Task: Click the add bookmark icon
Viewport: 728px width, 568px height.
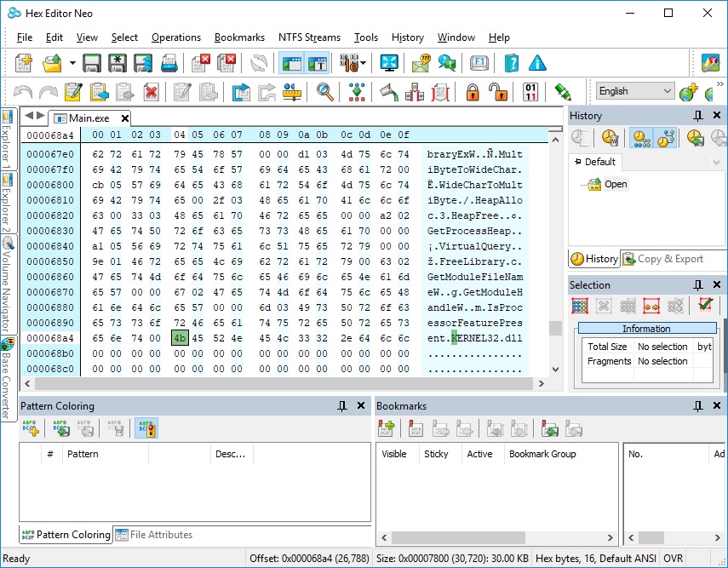Action: coord(387,428)
